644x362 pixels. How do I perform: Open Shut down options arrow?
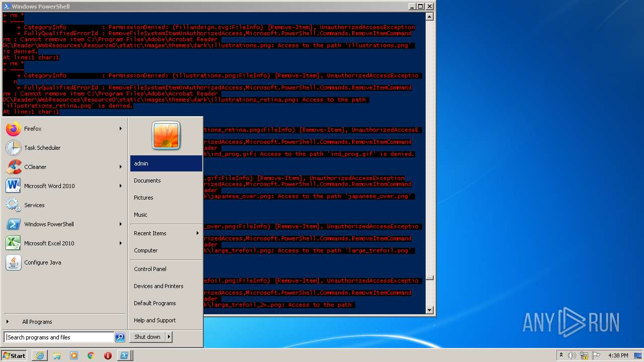(169, 337)
